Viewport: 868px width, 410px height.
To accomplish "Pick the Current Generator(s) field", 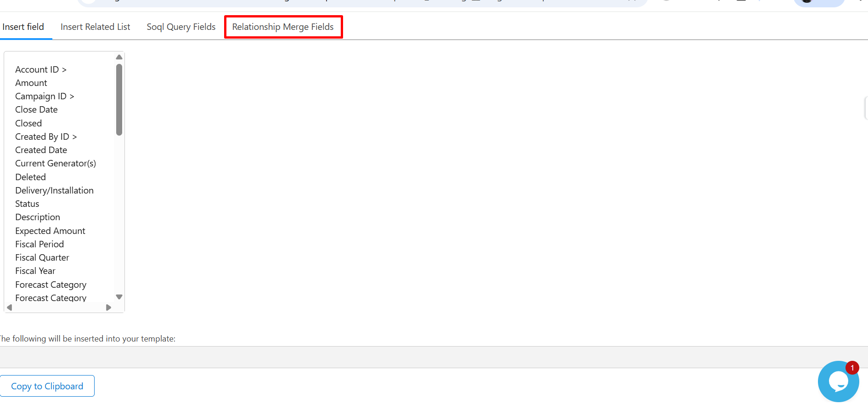I will click(x=56, y=163).
